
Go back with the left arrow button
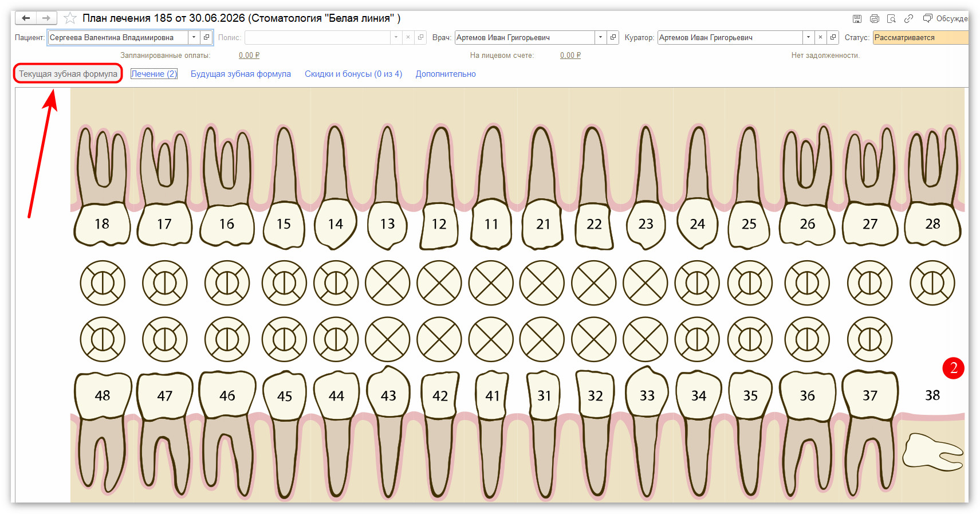26,18
